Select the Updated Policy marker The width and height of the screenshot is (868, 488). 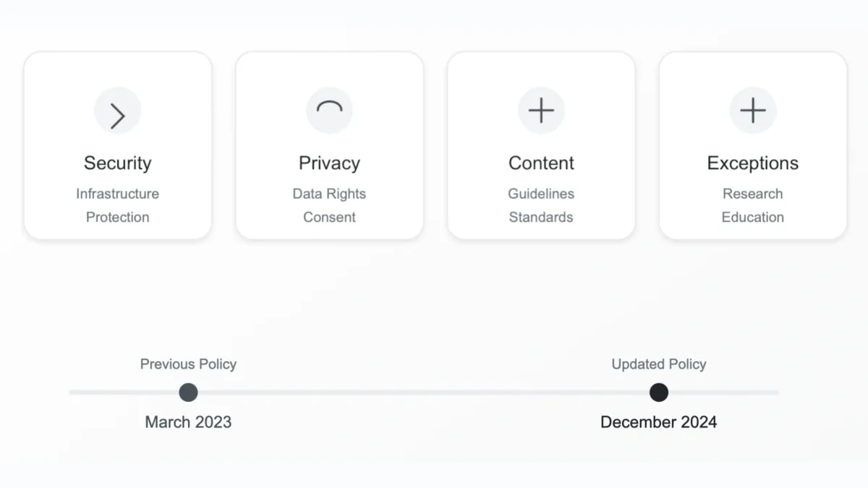658,392
